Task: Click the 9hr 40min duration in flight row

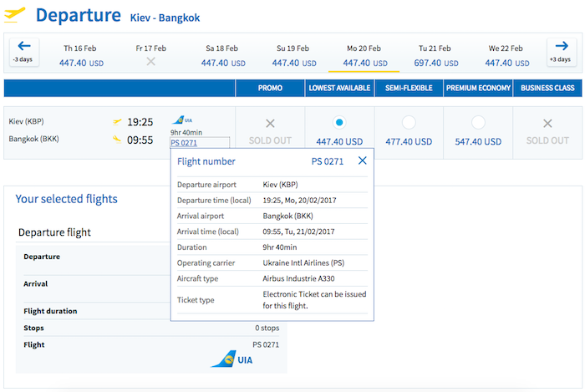Action: (x=186, y=132)
